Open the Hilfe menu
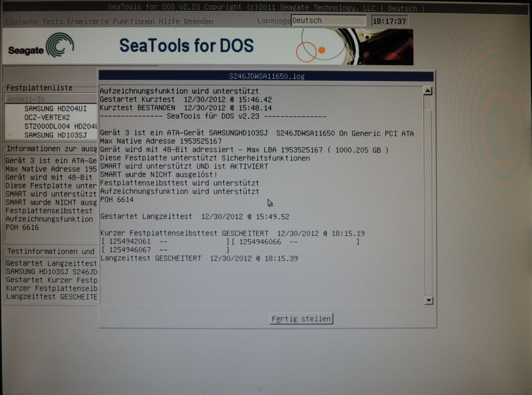Image resolution: width=532 pixels, height=395 pixels. tap(168, 21)
